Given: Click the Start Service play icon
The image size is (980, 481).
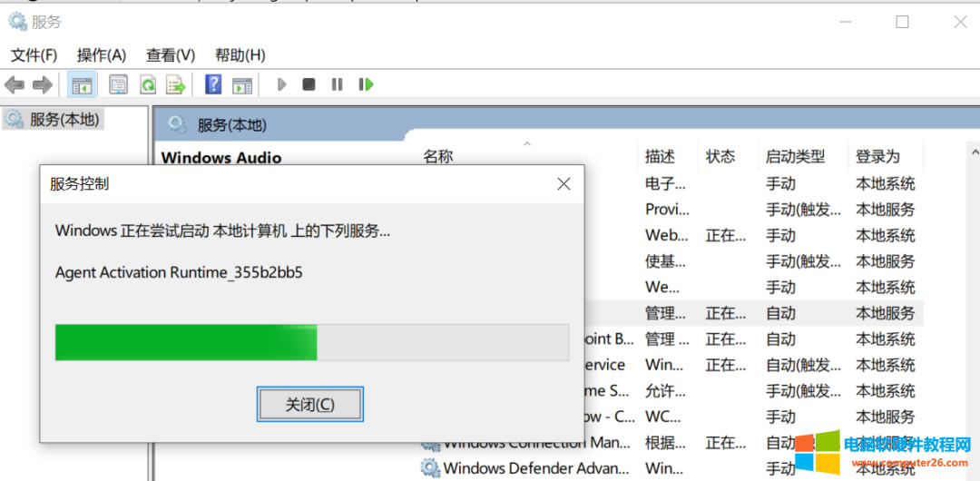Looking at the screenshot, I should [x=282, y=83].
